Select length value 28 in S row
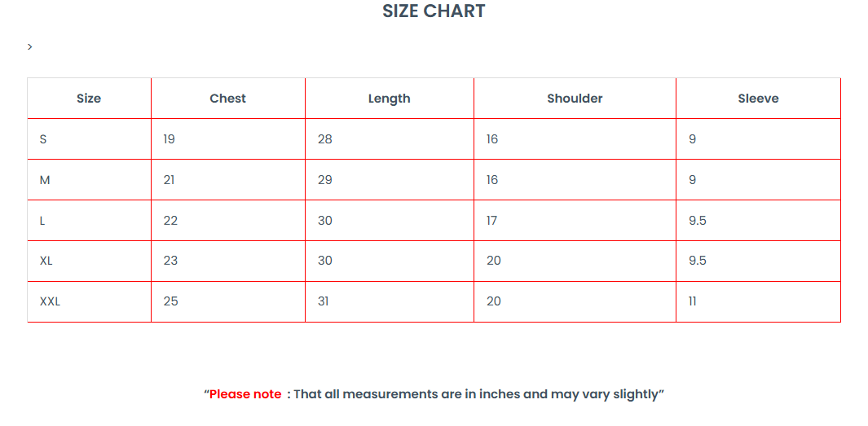 click(324, 139)
